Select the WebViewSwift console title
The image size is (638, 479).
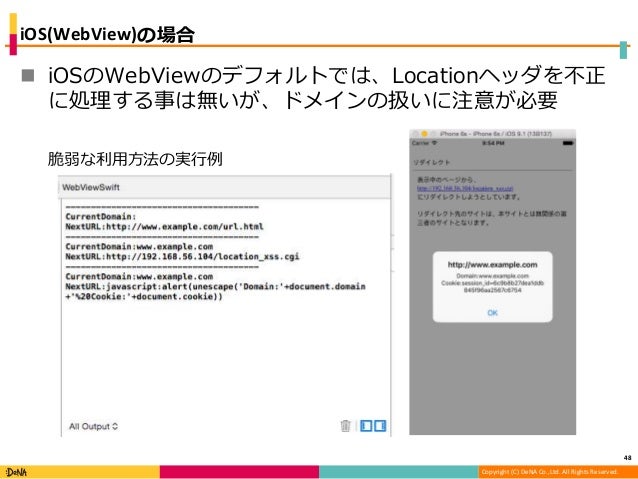point(91,187)
